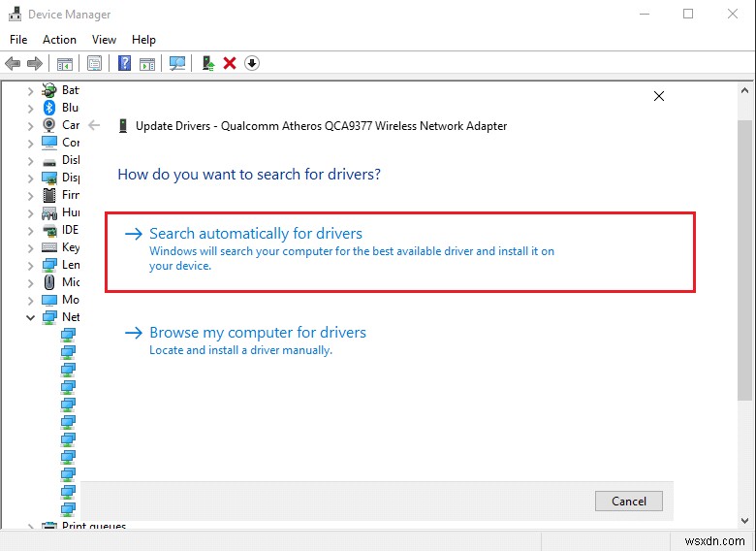Click the Forward arrow in the toolbar

coord(35,63)
